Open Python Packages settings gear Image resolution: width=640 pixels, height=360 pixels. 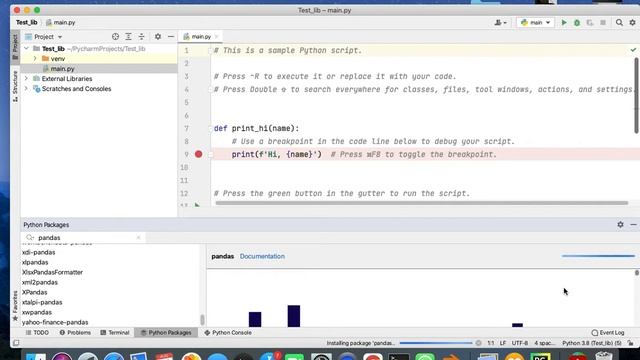coord(620,224)
